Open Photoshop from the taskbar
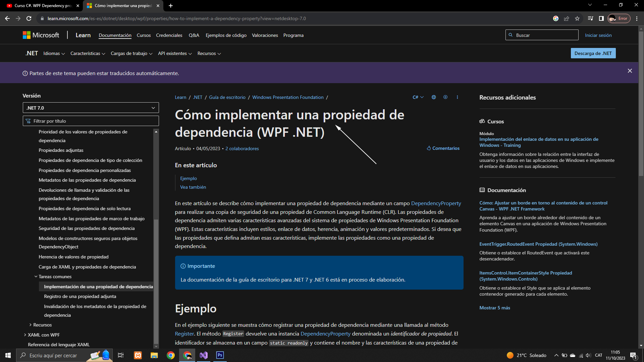 220,355
